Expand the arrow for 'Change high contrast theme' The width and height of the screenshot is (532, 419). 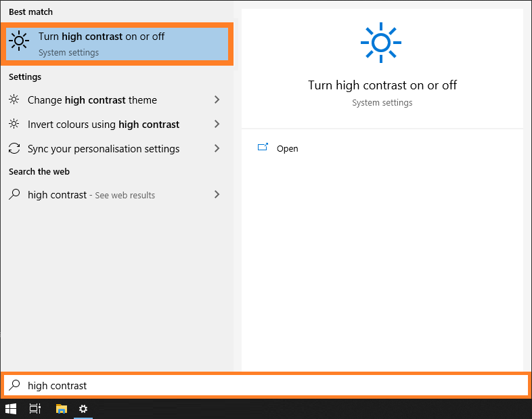217,100
